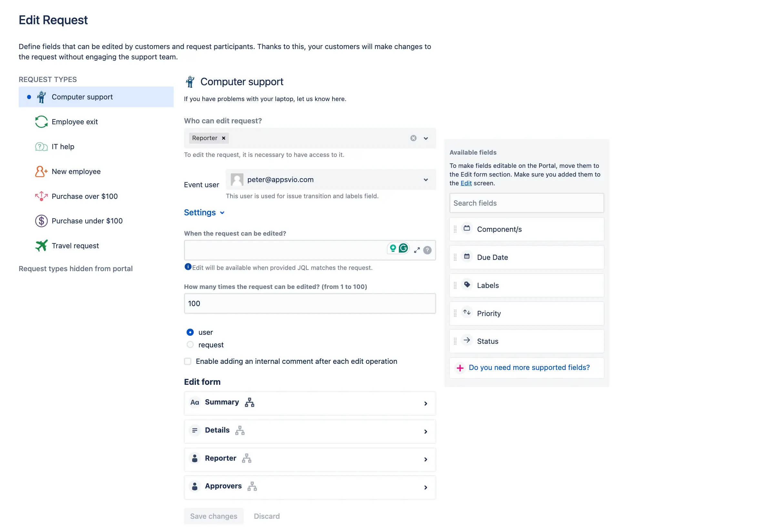
Task: Select Employee exit in the request types list
Action: (75, 122)
